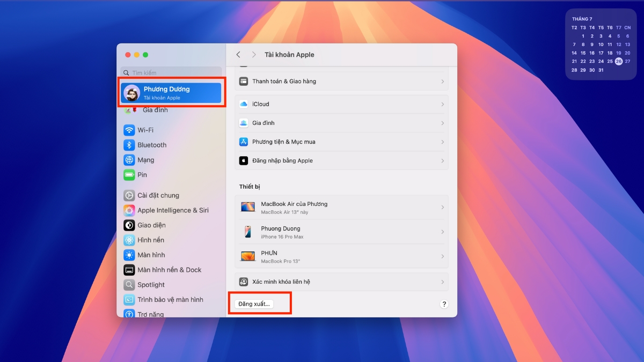Select the Spotlight icon in sidebar
This screenshot has height=362, width=644.
point(129,285)
